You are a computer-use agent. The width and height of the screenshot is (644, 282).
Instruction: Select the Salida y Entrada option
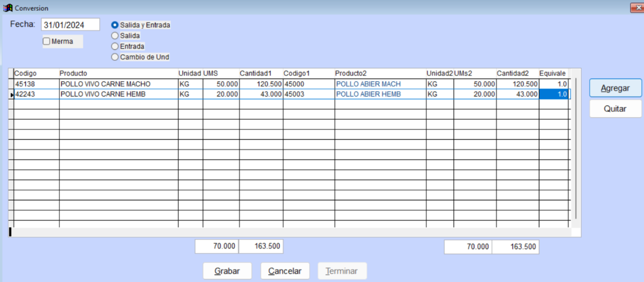coord(114,25)
